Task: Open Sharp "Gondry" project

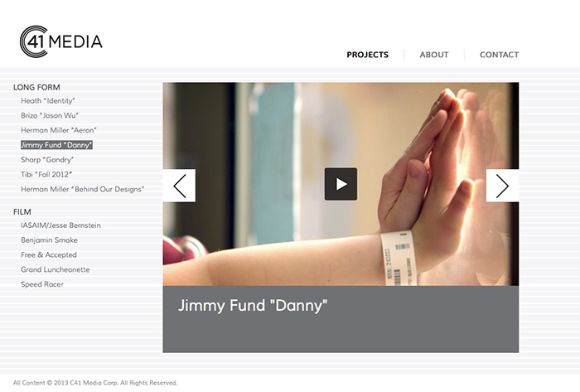Action: tap(47, 160)
